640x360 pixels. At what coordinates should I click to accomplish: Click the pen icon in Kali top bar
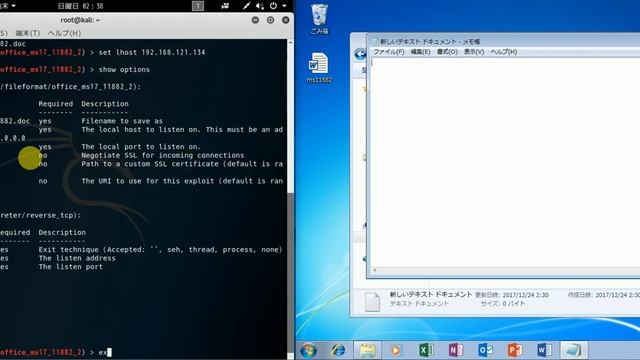[246, 6]
